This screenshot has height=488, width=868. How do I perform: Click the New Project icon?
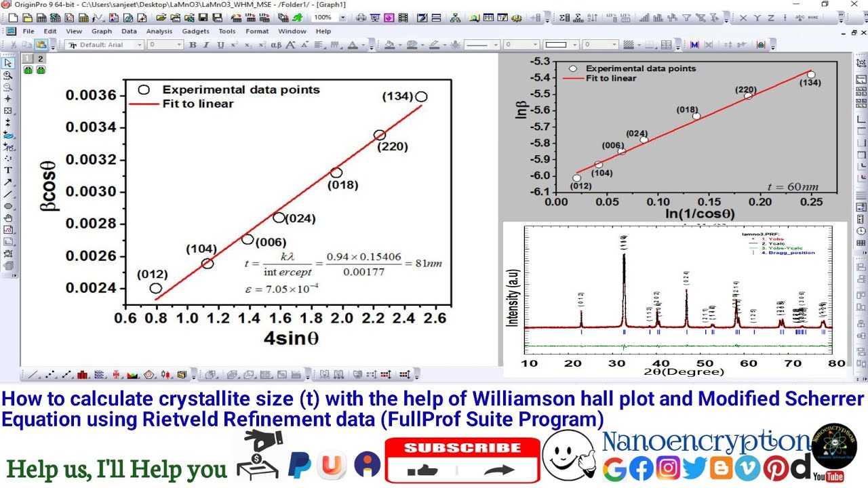point(13,18)
